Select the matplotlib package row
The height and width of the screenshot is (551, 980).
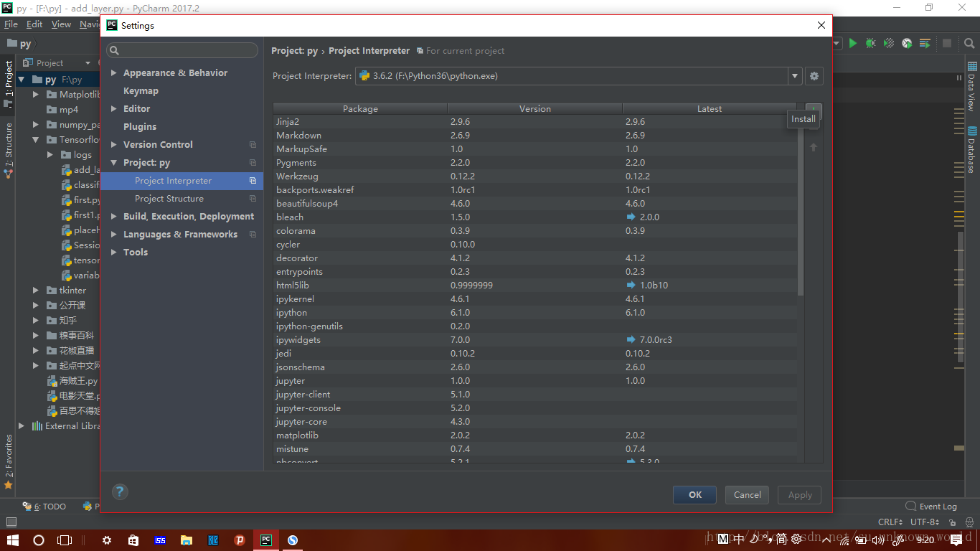tap(535, 435)
